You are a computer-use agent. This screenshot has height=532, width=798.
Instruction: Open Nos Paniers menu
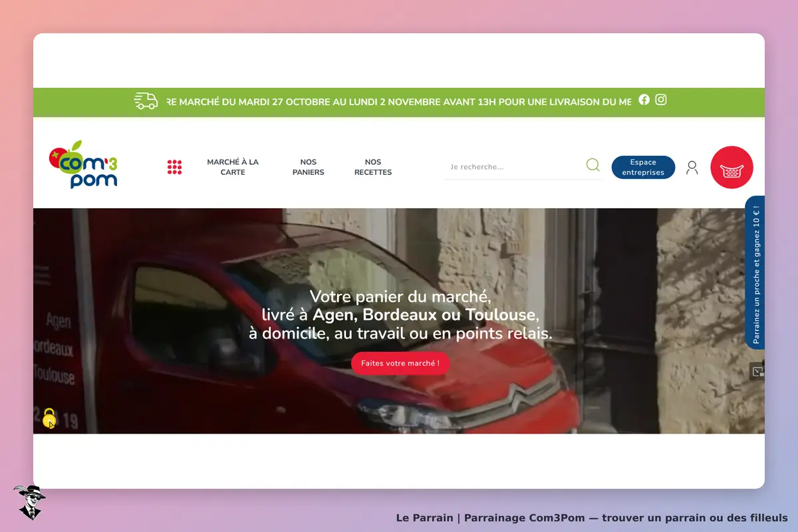(309, 167)
